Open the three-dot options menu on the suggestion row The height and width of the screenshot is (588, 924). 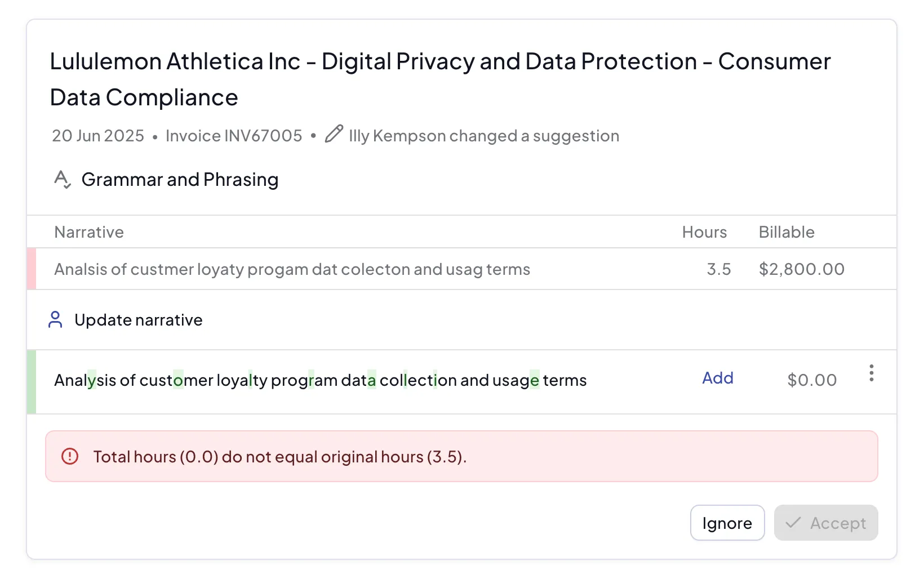[x=871, y=373]
